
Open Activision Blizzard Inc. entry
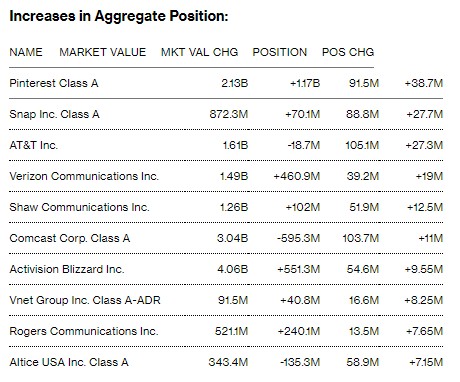[67, 269]
